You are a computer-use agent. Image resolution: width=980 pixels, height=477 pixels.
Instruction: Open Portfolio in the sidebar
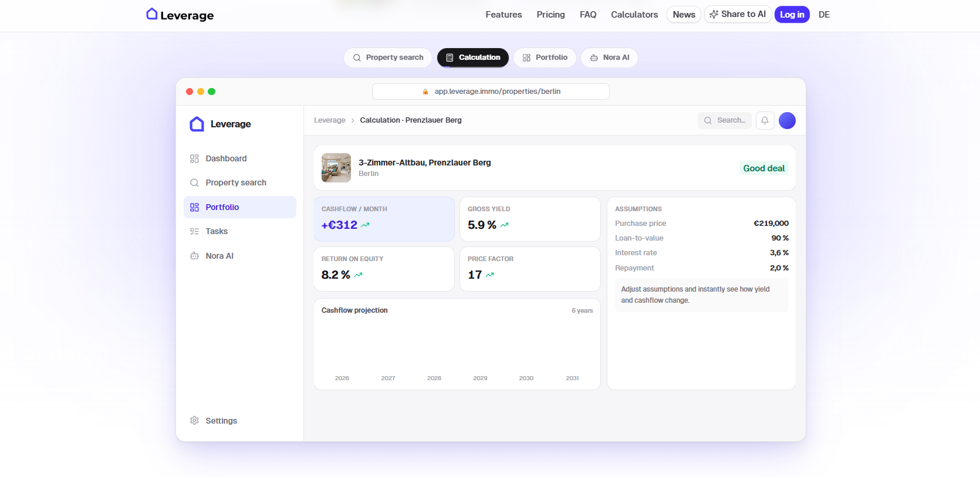pos(239,207)
